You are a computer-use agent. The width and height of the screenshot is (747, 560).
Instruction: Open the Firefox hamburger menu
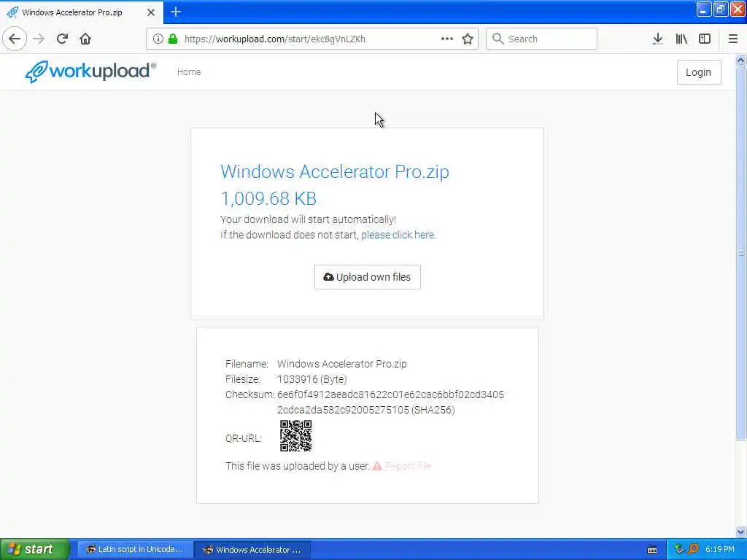[x=733, y=39]
